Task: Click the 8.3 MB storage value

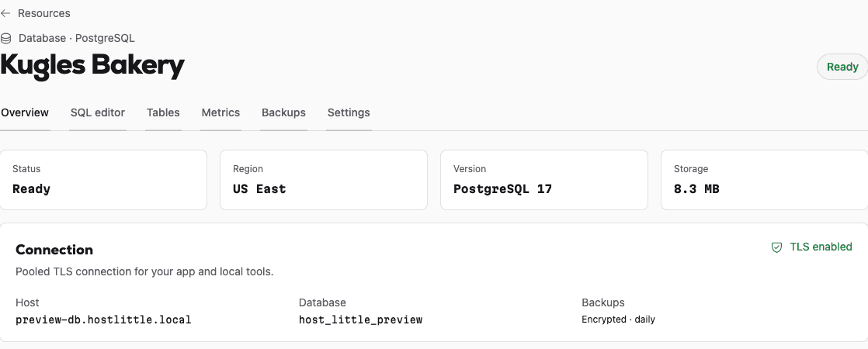Action: pyautogui.click(x=696, y=189)
